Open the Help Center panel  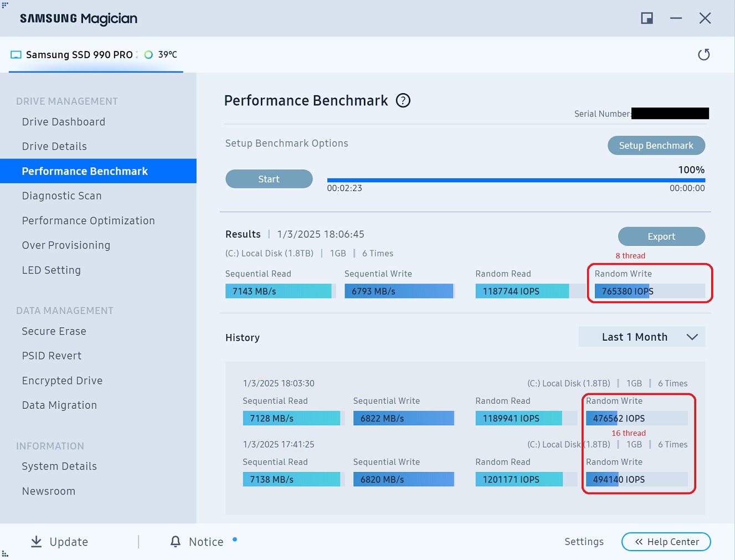coord(666,542)
